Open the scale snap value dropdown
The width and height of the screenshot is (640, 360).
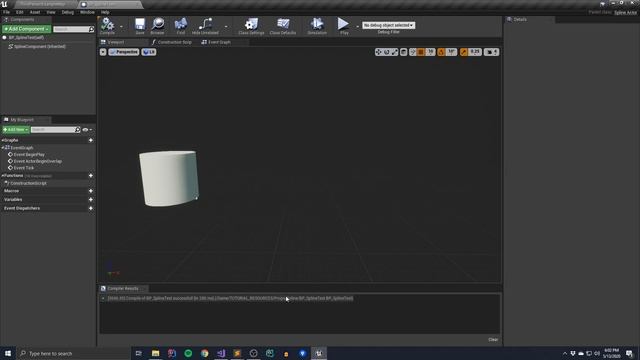click(475, 52)
